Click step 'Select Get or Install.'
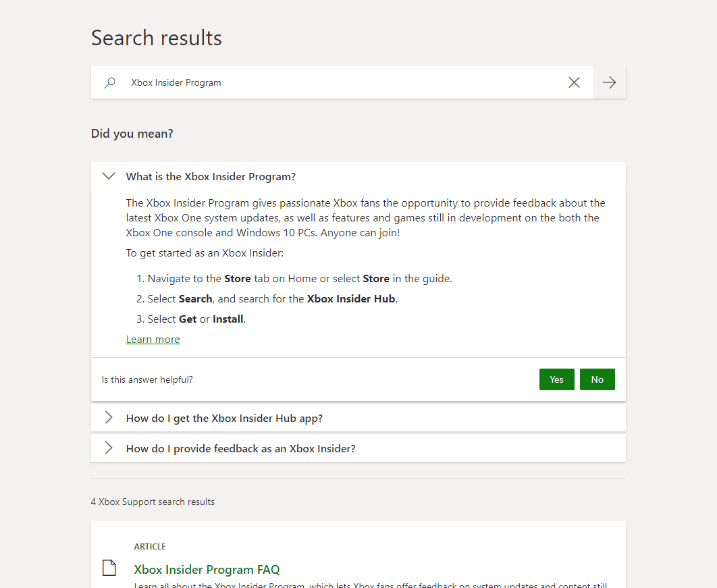Image resolution: width=717 pixels, height=588 pixels. tap(191, 319)
